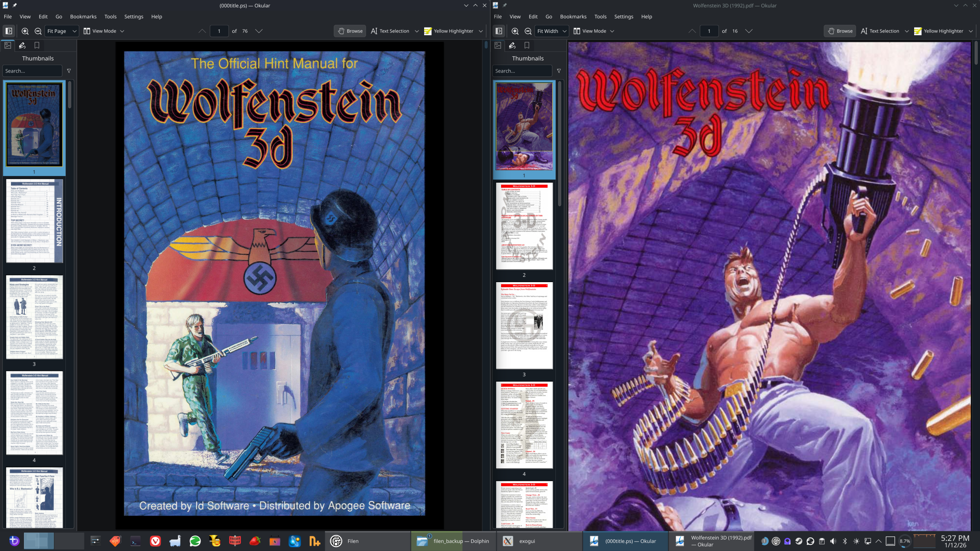Select Yellow Highlighter tool in left window
Viewport: 980px width, 551px height.
point(449,31)
